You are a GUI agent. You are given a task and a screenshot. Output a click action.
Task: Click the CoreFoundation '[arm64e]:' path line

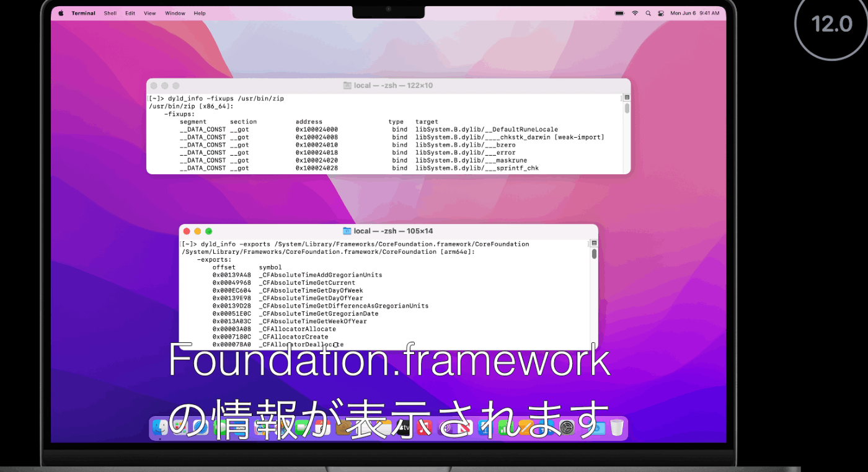click(x=328, y=252)
